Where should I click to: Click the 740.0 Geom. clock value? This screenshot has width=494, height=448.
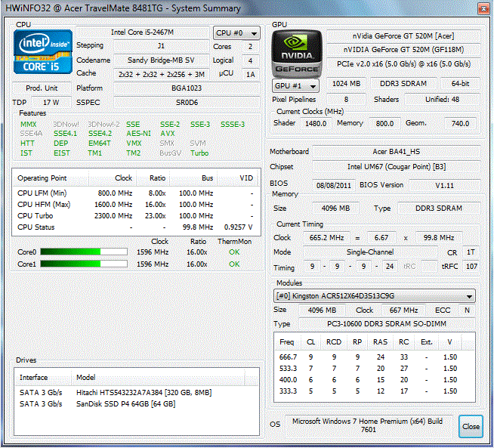460,123
